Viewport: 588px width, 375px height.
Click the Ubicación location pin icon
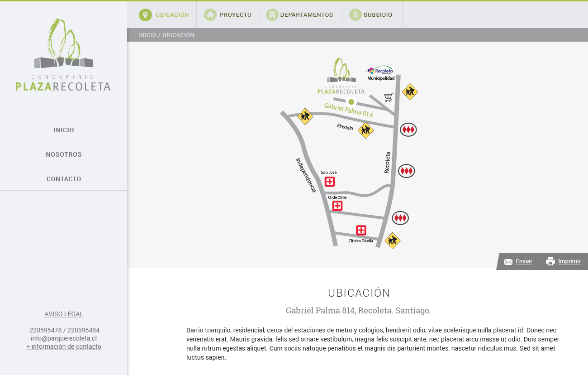click(x=145, y=15)
